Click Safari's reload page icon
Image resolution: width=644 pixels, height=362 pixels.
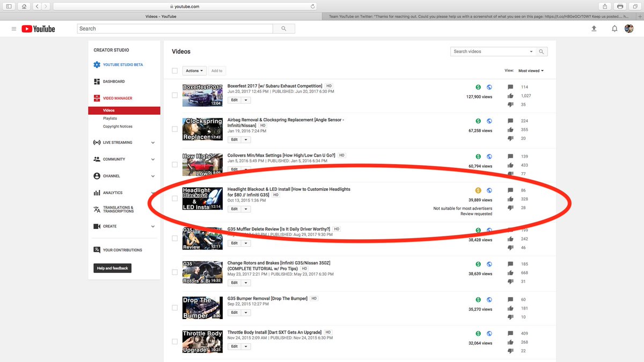[313, 6]
